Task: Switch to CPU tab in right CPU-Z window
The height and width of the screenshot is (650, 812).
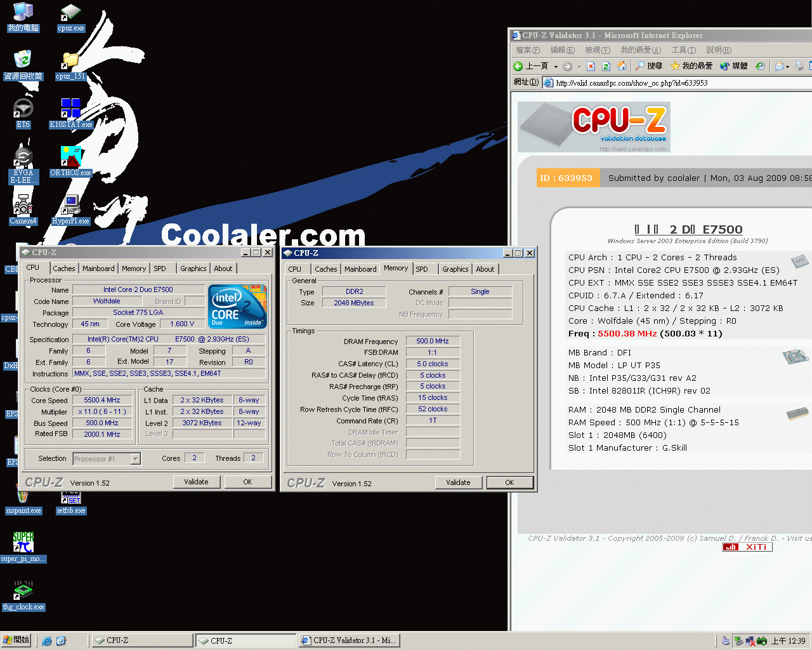Action: (295, 270)
